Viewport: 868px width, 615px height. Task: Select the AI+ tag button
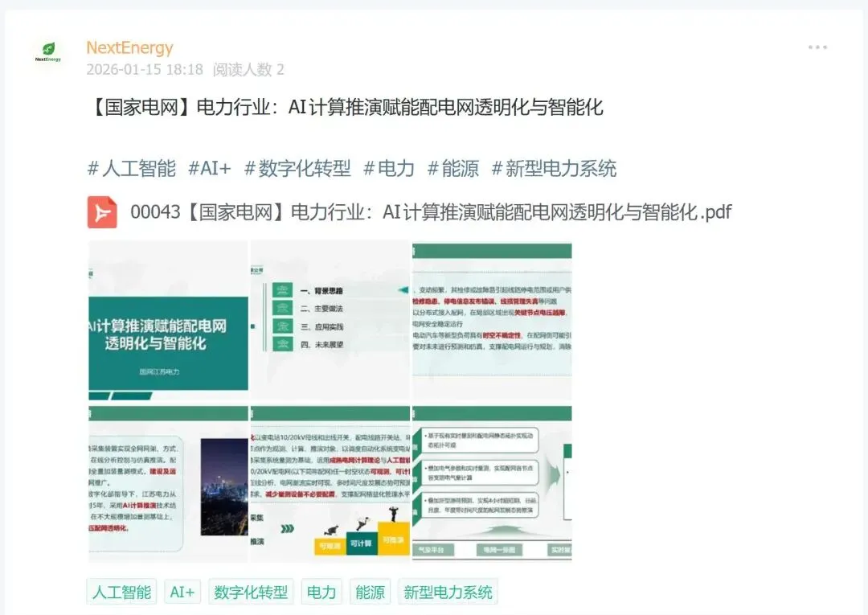pos(182,592)
